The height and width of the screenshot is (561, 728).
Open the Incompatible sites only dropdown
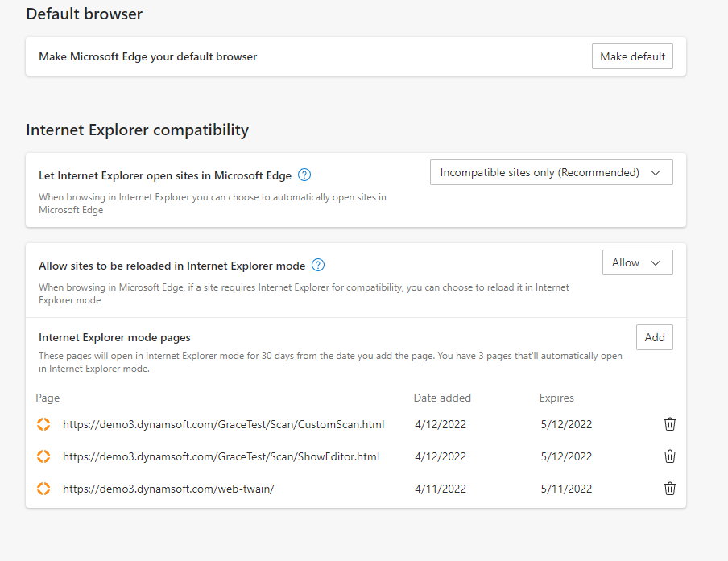pyautogui.click(x=551, y=172)
